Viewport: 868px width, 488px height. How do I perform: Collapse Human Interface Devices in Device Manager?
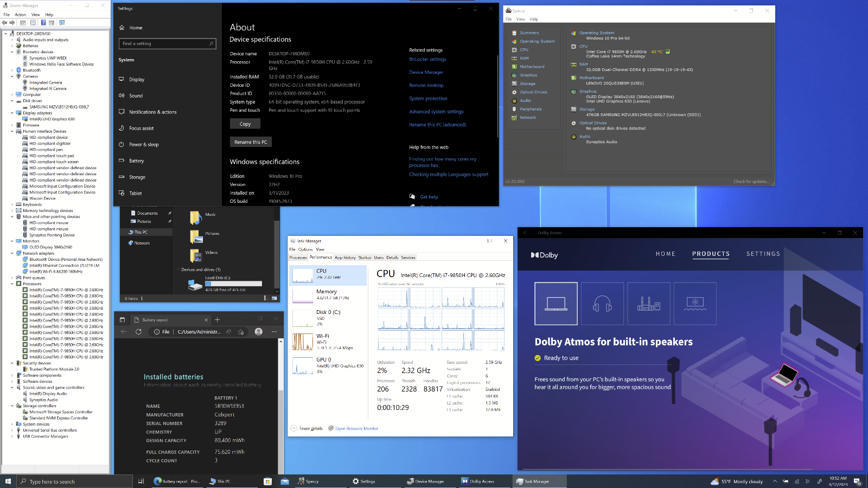(x=12, y=131)
